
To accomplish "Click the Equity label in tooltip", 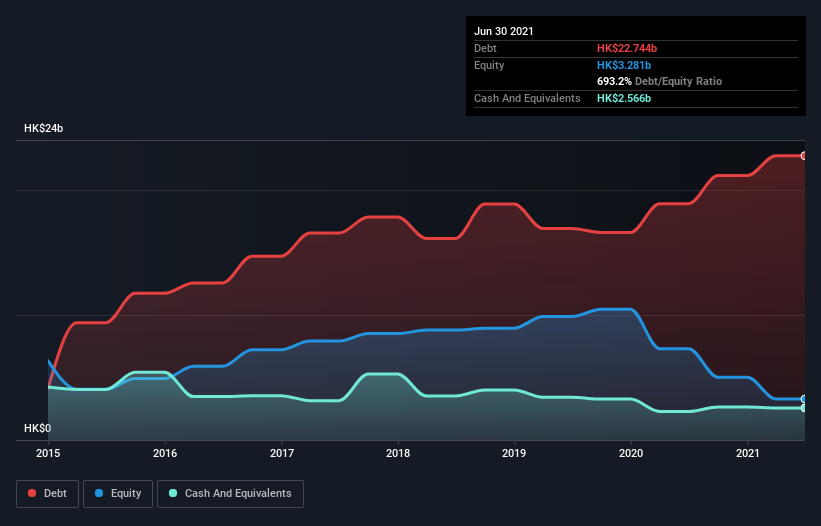I will point(489,65).
